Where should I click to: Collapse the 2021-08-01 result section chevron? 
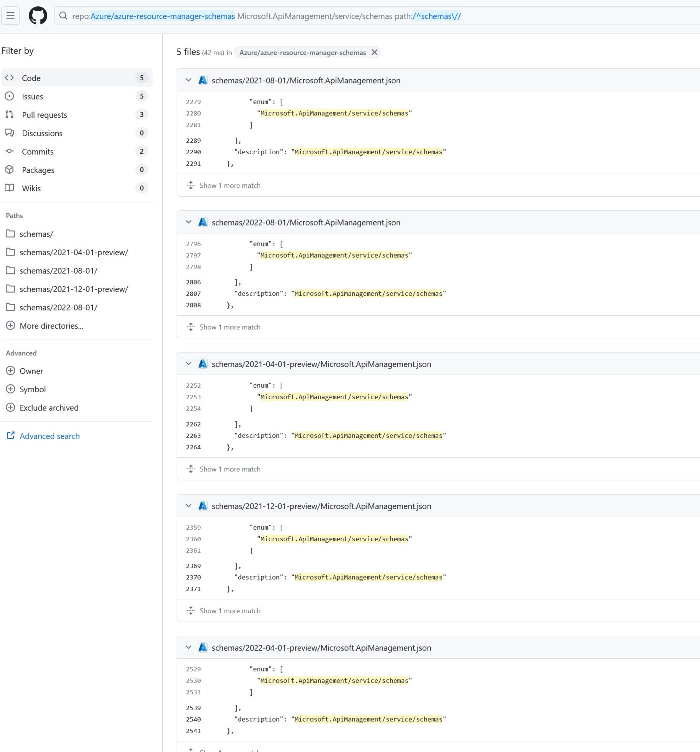(x=188, y=80)
